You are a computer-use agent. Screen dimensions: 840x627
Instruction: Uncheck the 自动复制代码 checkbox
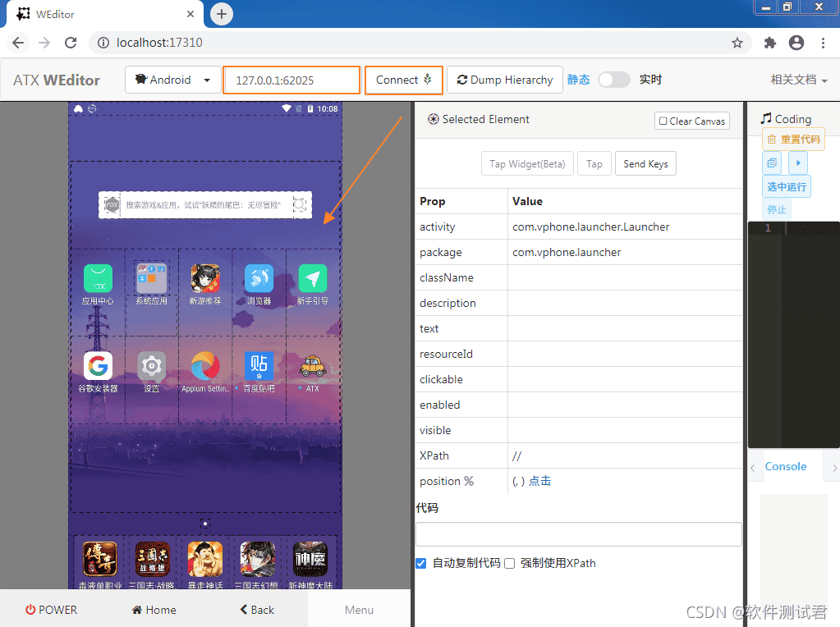[420, 563]
